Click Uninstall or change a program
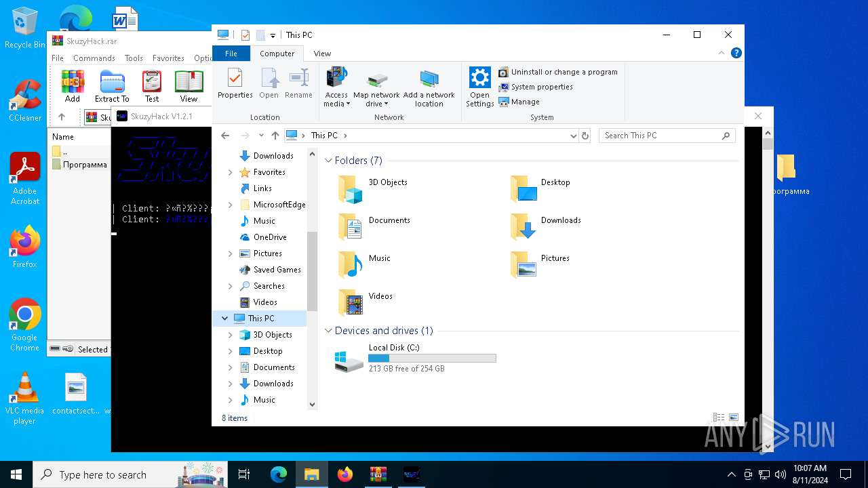 click(558, 72)
